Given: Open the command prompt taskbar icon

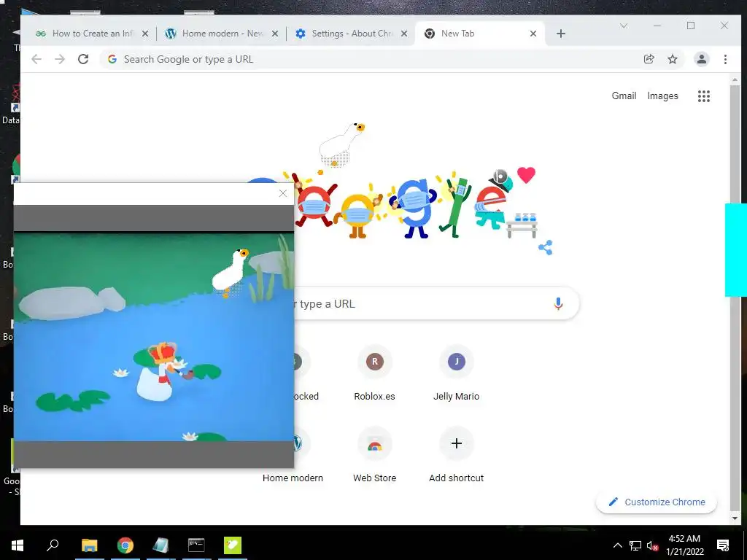Looking at the screenshot, I should 196,545.
